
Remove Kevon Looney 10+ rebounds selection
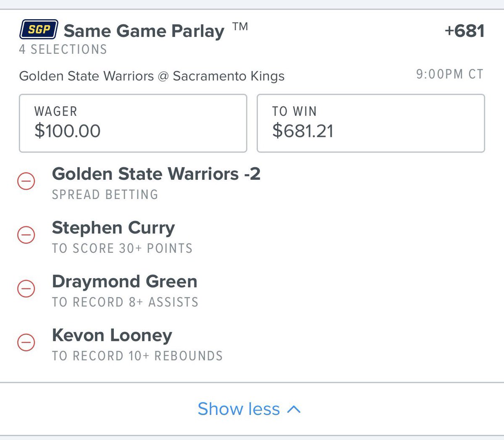26,343
